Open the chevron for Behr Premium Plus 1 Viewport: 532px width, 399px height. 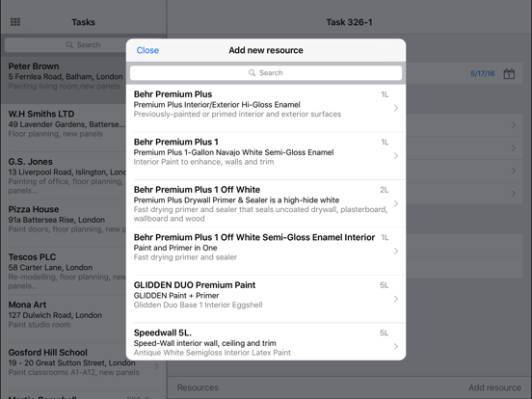(395, 156)
